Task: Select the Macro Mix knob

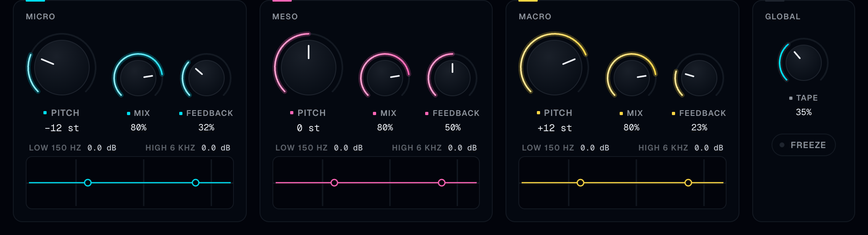Action: click(x=631, y=78)
